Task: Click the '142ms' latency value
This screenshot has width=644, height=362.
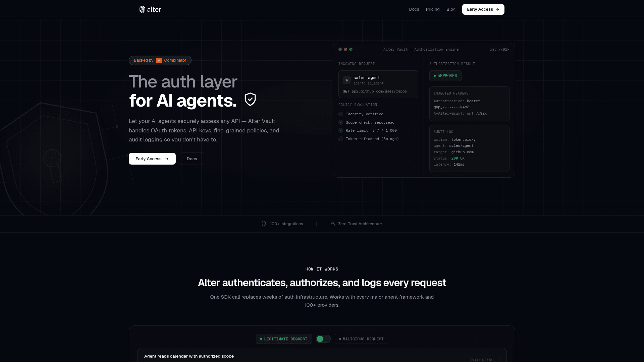Action: coord(459,164)
